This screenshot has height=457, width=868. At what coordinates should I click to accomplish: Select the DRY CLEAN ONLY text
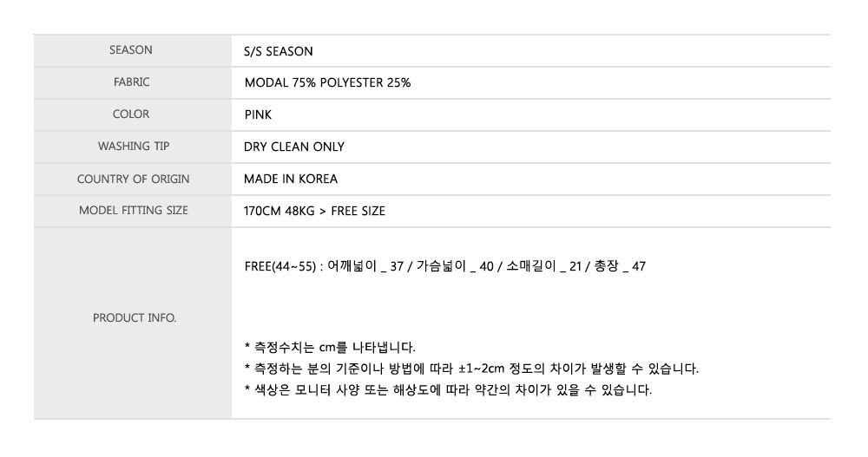(294, 147)
